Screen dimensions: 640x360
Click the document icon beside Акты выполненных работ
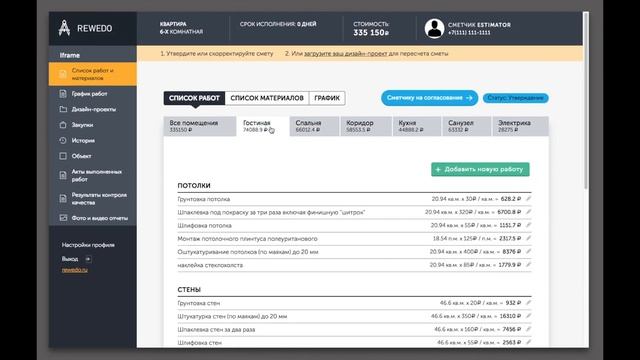[x=63, y=176]
